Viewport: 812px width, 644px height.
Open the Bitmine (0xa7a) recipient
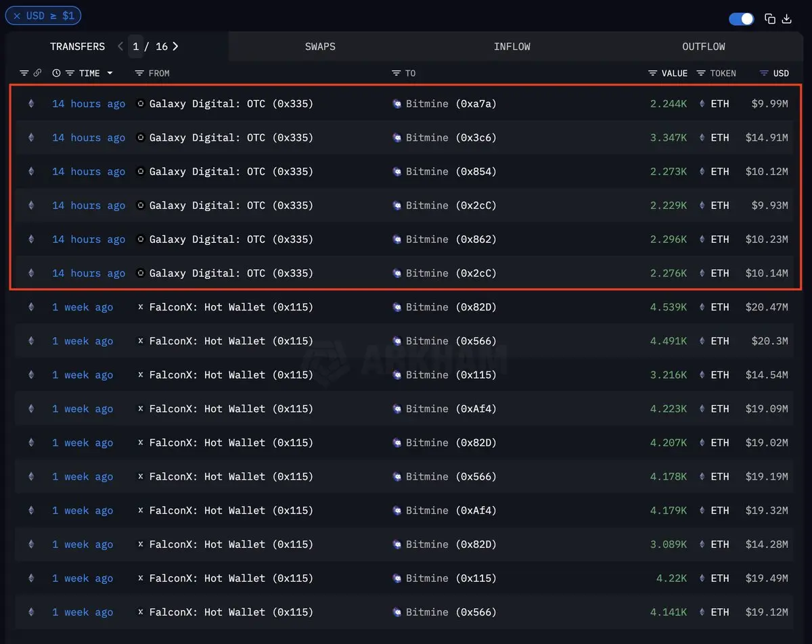click(451, 103)
